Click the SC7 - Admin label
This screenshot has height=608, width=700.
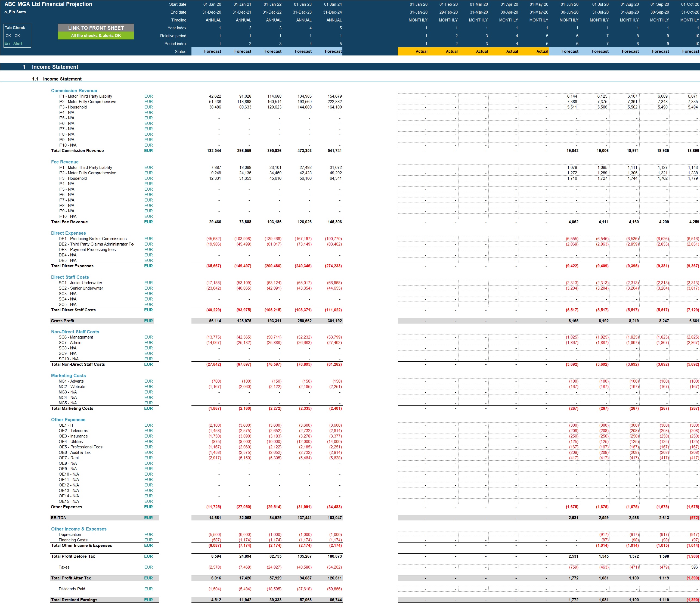coord(70,343)
